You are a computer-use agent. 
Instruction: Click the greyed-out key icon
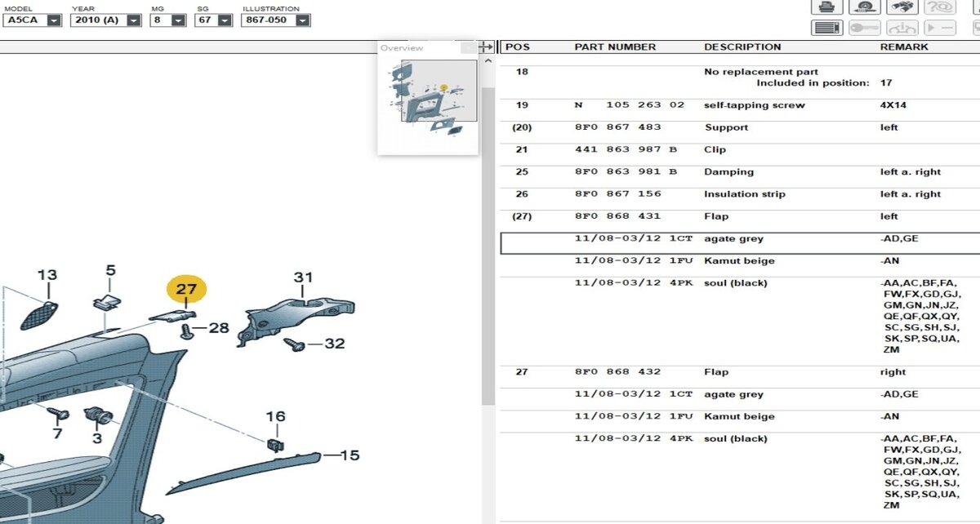[864, 28]
